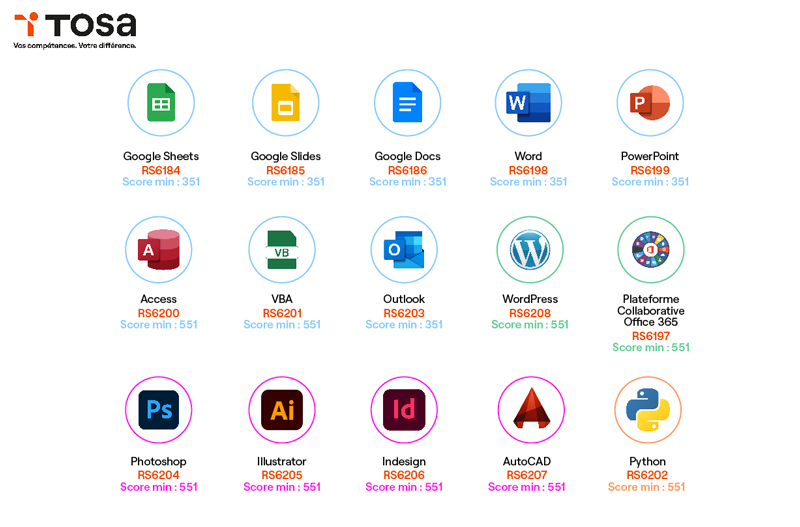Click the Word label

click(529, 156)
